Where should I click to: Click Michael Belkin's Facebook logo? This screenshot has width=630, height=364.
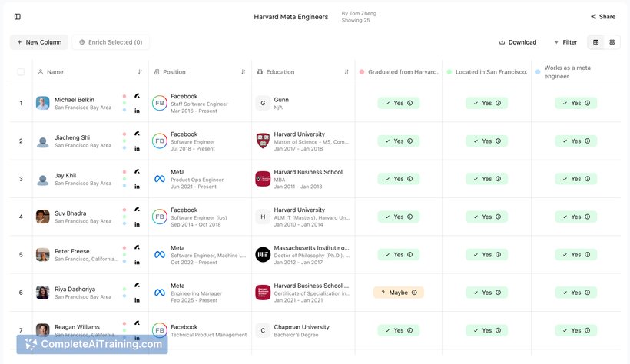pyautogui.click(x=160, y=103)
